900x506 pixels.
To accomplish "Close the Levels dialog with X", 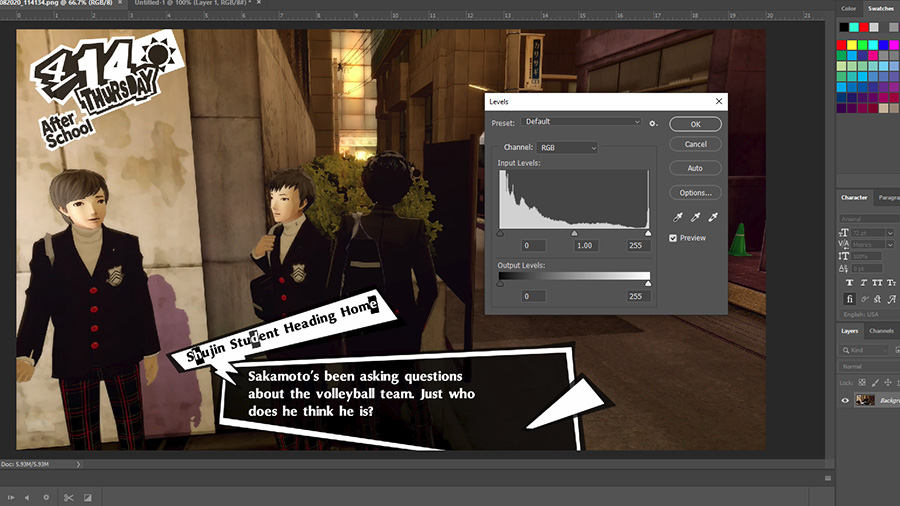I will pos(719,102).
